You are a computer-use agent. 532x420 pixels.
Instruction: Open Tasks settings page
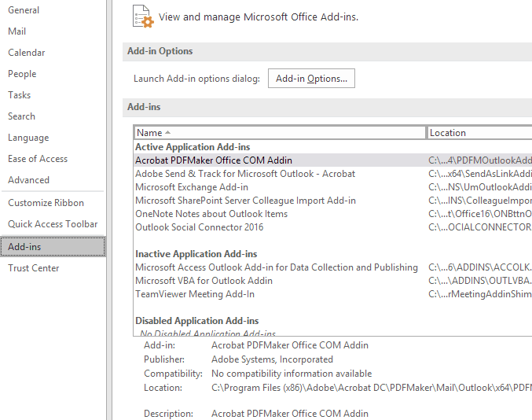click(x=20, y=95)
